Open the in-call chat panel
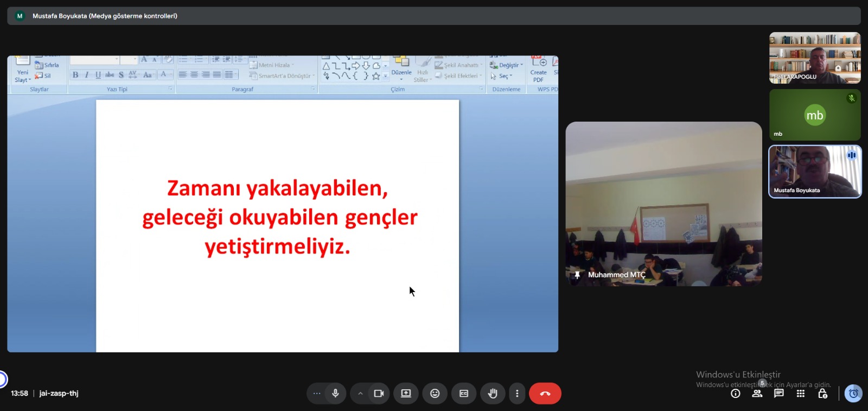Image resolution: width=868 pixels, height=411 pixels. [779, 394]
